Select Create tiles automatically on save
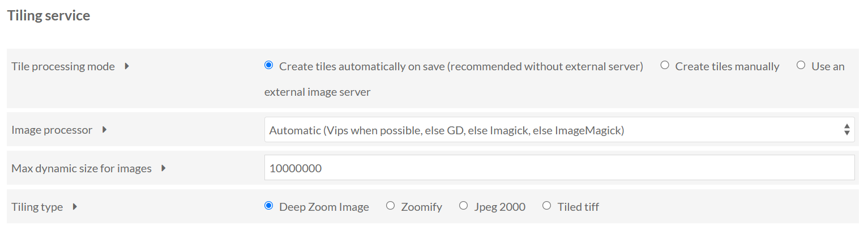This screenshot has height=238, width=868. coord(268,66)
